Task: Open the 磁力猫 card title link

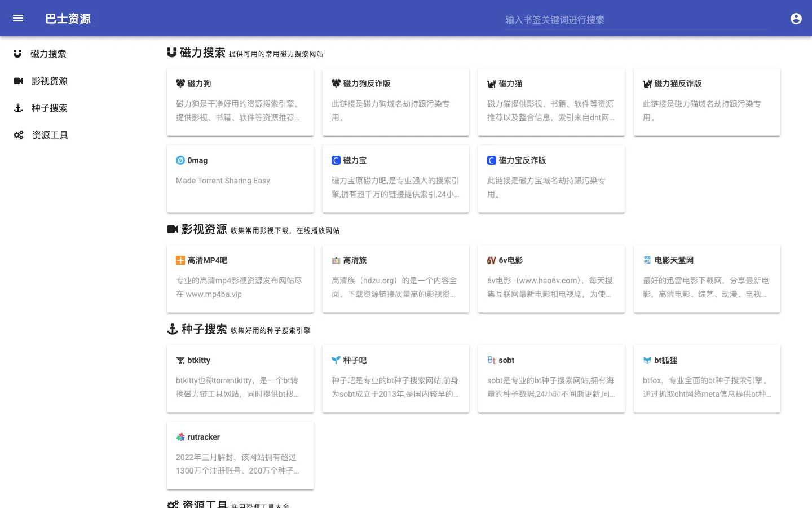Action: (x=510, y=84)
